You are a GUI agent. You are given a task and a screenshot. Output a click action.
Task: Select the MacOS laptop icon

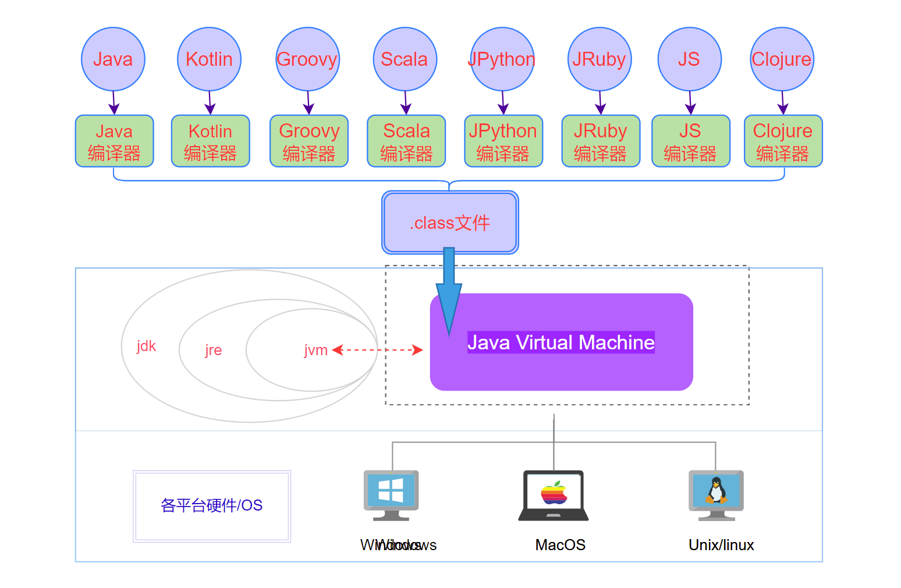click(554, 495)
